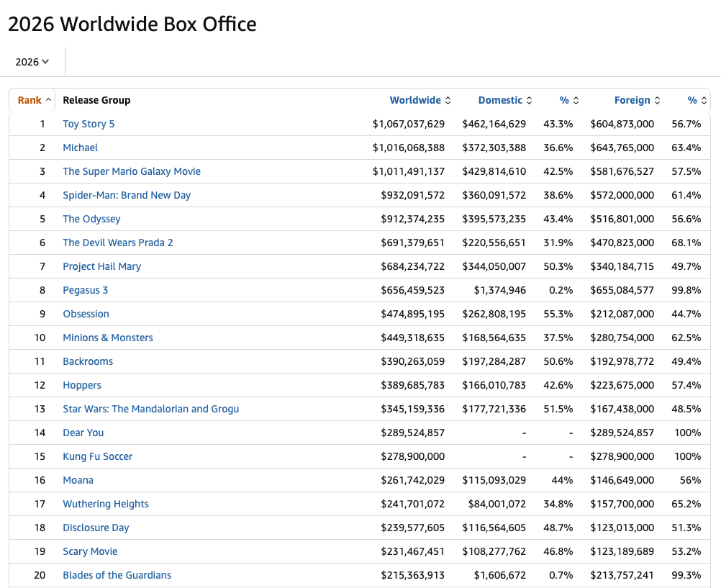Select domestic value $115,093,029
The image size is (721, 588).
pyautogui.click(x=494, y=480)
